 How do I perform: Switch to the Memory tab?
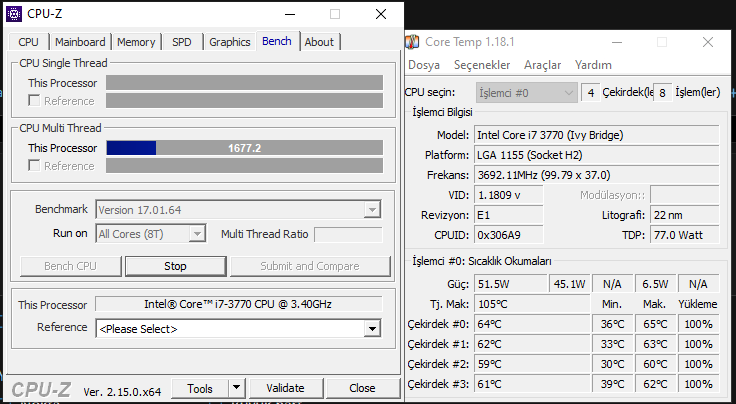136,42
